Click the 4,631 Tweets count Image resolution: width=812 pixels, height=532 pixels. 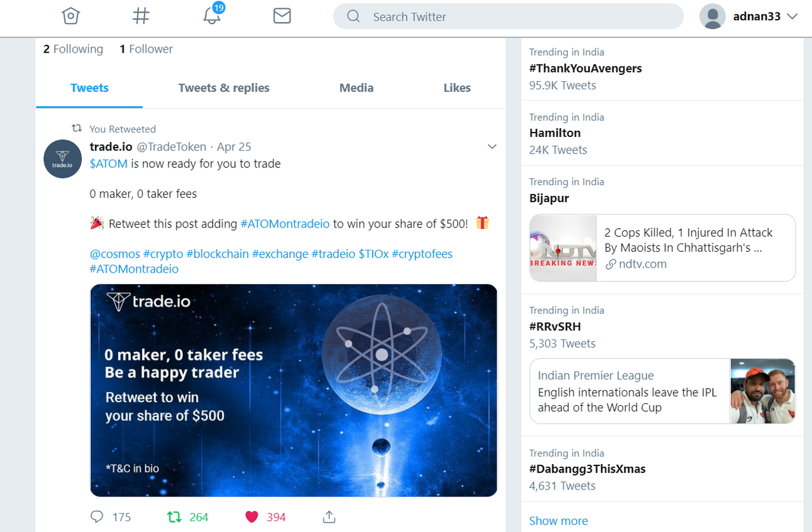[563, 486]
